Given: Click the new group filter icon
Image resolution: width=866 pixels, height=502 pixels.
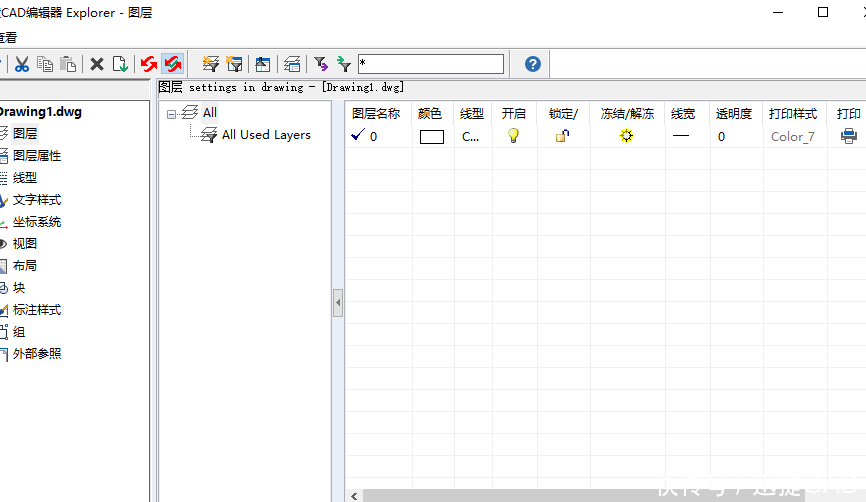Looking at the screenshot, I should click(235, 64).
